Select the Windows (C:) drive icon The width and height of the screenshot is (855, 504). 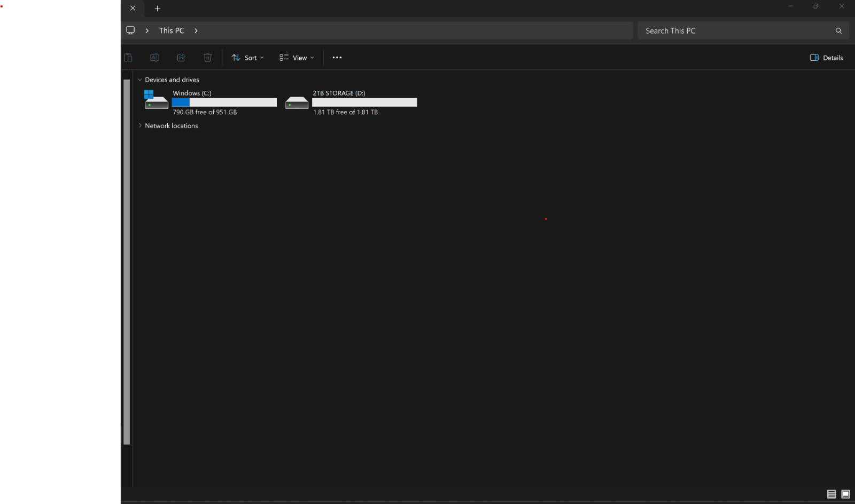pos(156,100)
